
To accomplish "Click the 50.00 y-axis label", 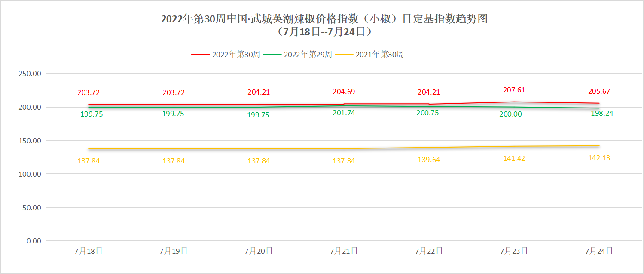I will 32,208.
